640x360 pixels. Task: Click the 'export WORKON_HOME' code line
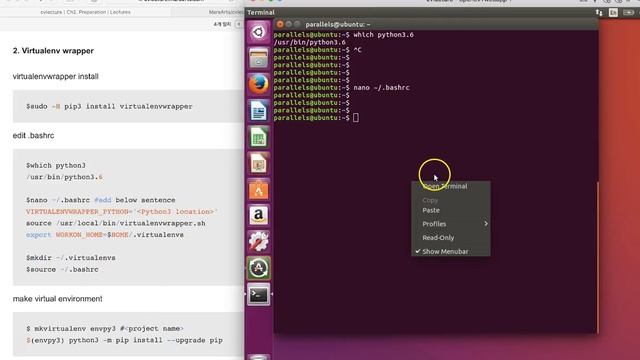tap(105, 235)
